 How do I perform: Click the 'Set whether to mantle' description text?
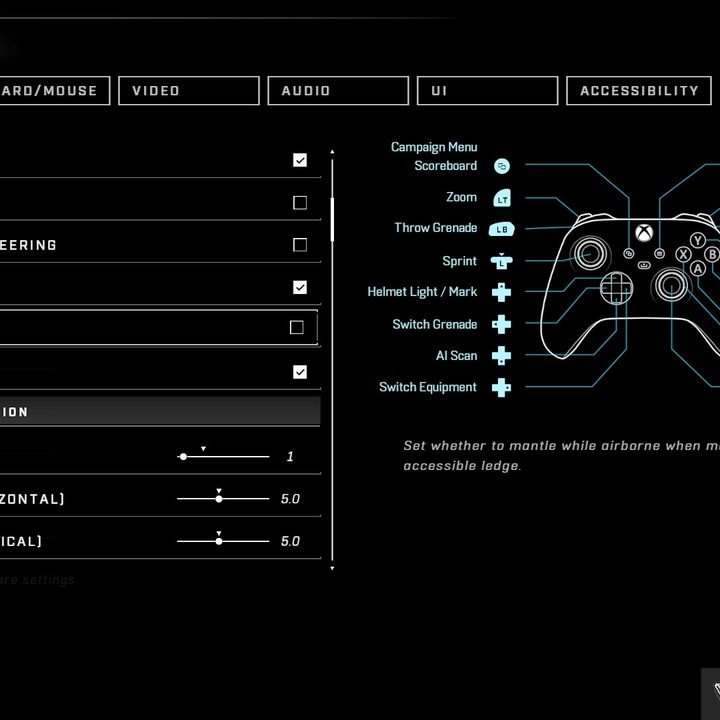(x=561, y=456)
